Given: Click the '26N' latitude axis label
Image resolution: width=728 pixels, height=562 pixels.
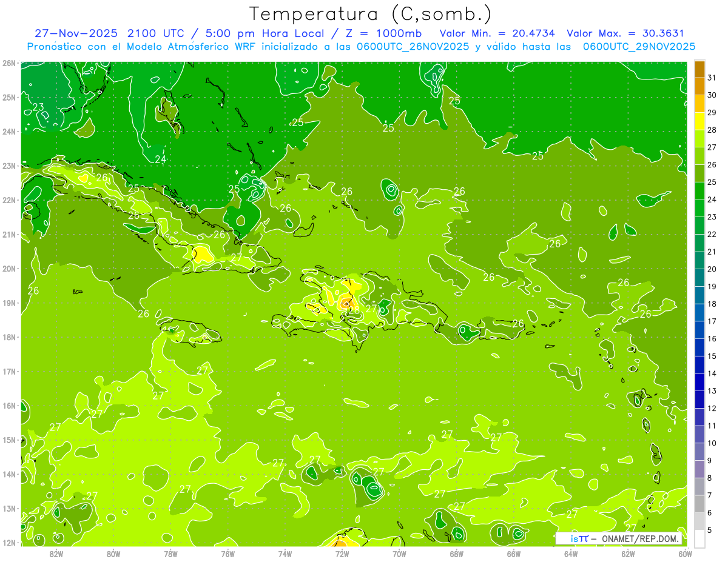Looking at the screenshot, I should (9, 62).
